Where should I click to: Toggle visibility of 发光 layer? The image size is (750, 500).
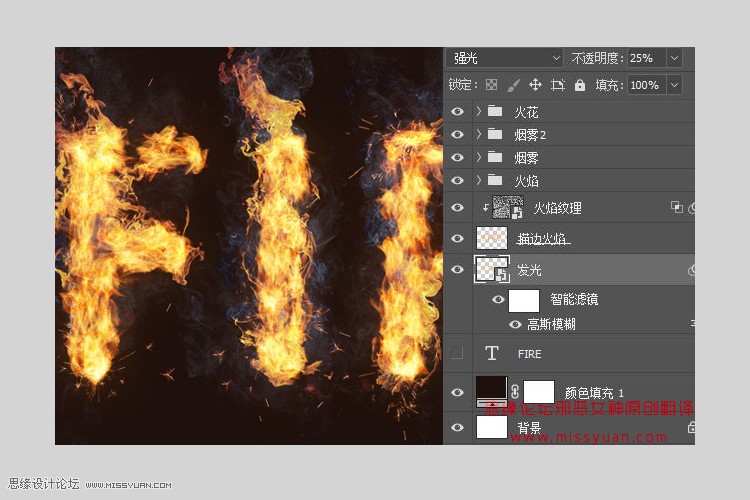(457, 269)
